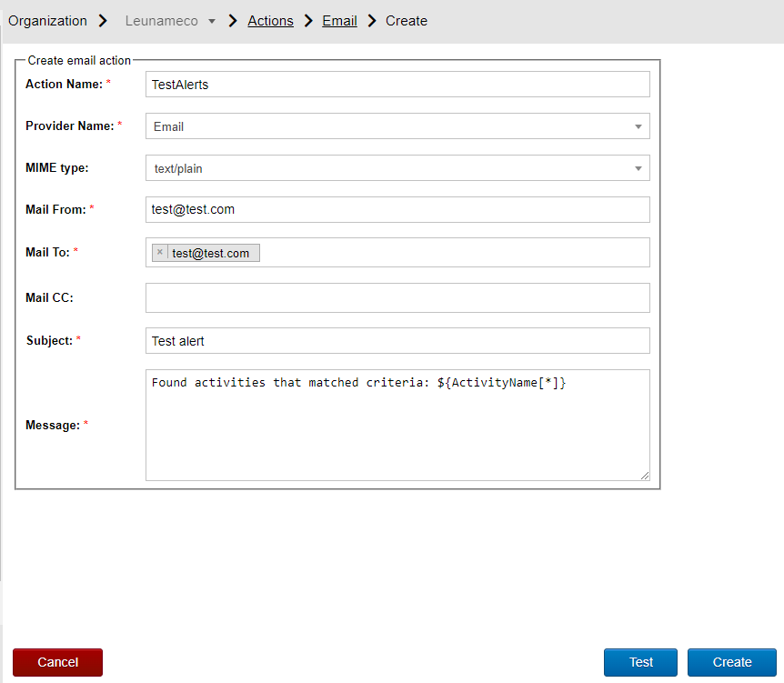This screenshot has height=683, width=784.
Task: Open the Leunameco organization dropdown arrow
Action: [212, 21]
